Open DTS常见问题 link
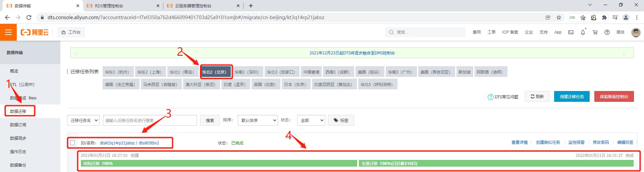Screen dimensions: 644x172 tap(503, 97)
